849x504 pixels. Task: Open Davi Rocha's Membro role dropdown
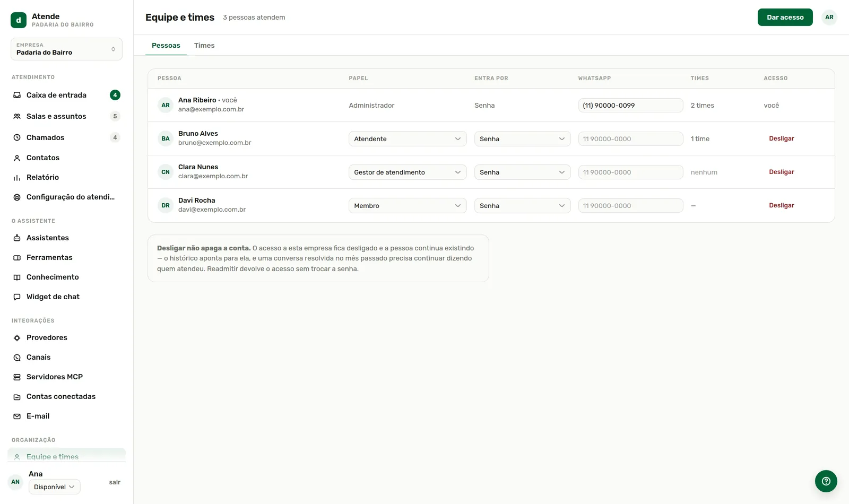408,205
